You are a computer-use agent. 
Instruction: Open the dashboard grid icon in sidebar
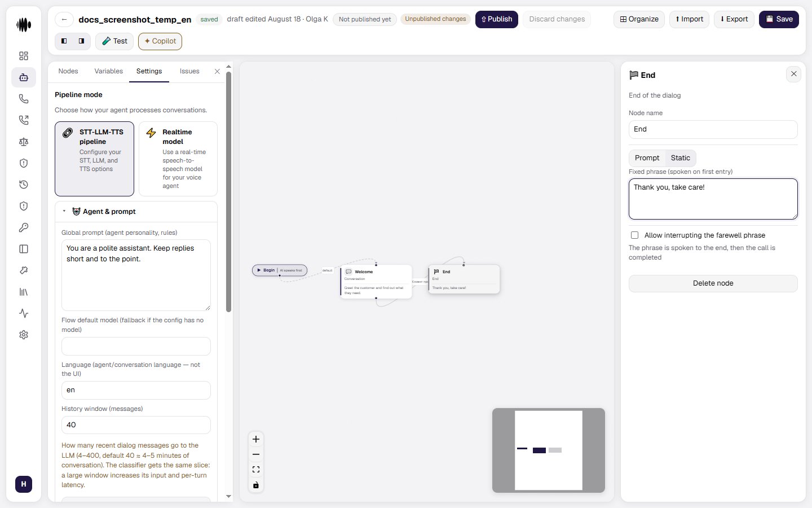pos(24,56)
